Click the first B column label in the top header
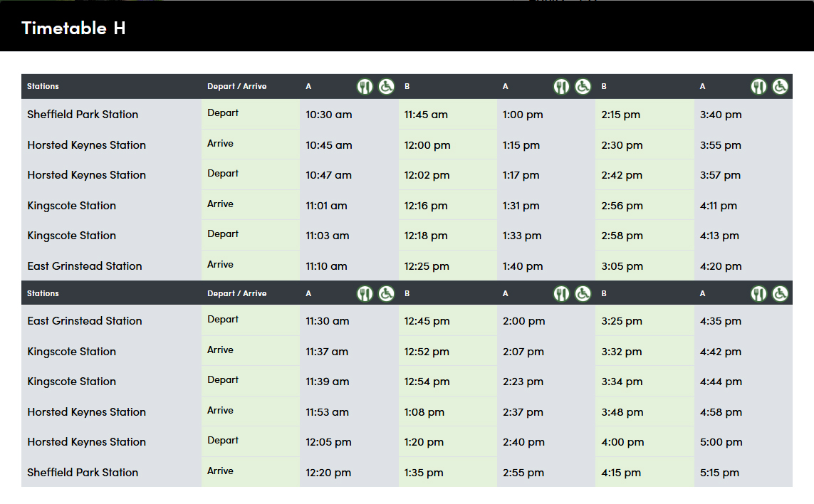This screenshot has height=504, width=814. (407, 87)
